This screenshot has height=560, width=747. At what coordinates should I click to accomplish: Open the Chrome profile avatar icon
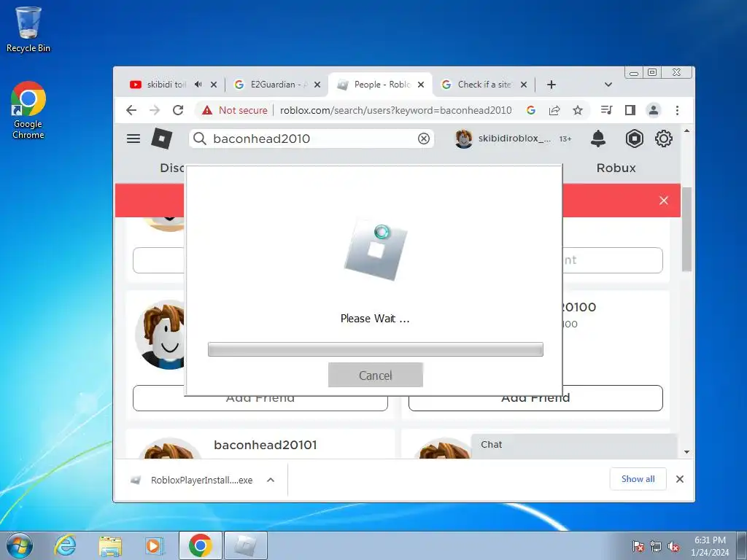[653, 111]
